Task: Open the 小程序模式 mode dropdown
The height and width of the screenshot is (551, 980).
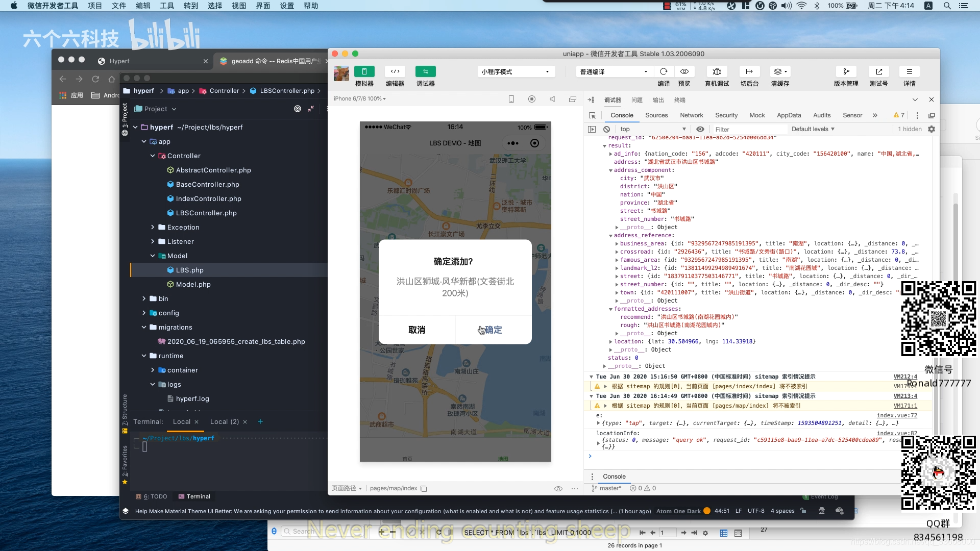Action: (516, 71)
